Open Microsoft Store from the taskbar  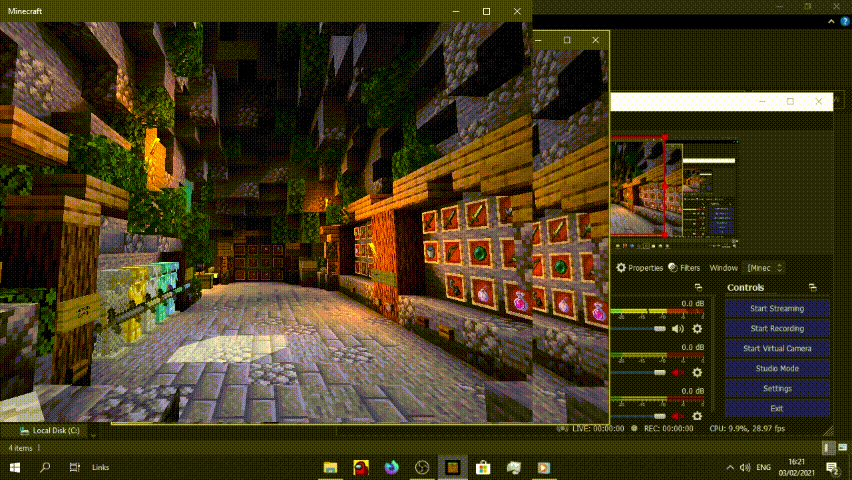click(x=483, y=467)
